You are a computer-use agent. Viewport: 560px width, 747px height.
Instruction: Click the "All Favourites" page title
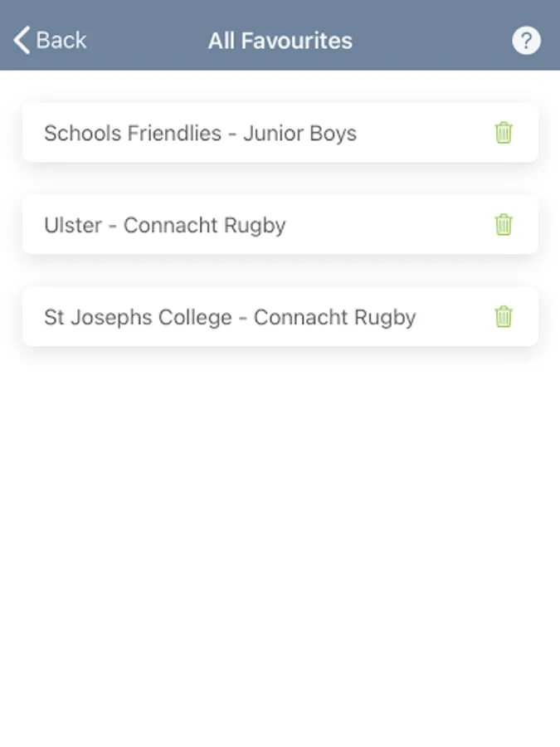(x=280, y=41)
